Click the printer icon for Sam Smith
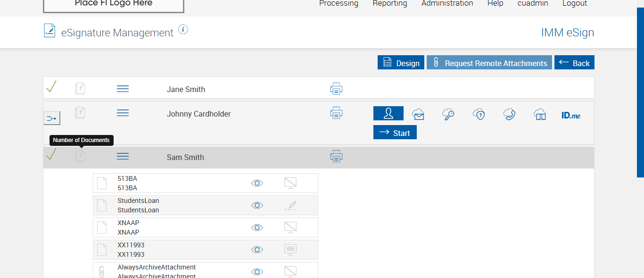644x278 pixels. [336, 156]
